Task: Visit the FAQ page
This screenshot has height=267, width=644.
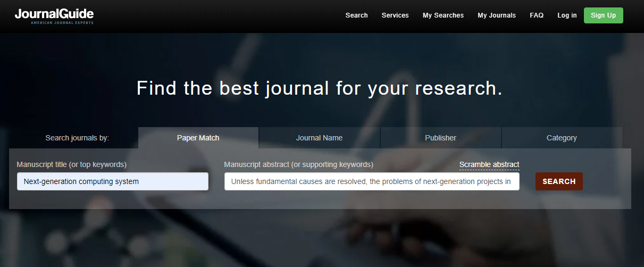Action: 537,15
